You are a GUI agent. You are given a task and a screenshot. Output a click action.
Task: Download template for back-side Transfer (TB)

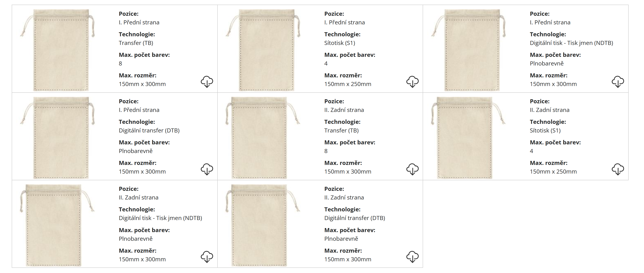coord(412,169)
